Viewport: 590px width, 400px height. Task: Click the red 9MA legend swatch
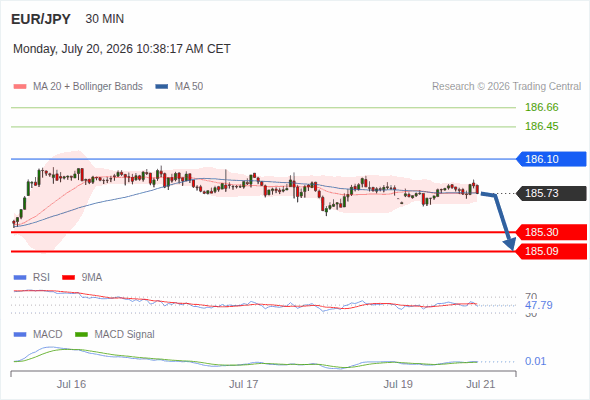68,278
